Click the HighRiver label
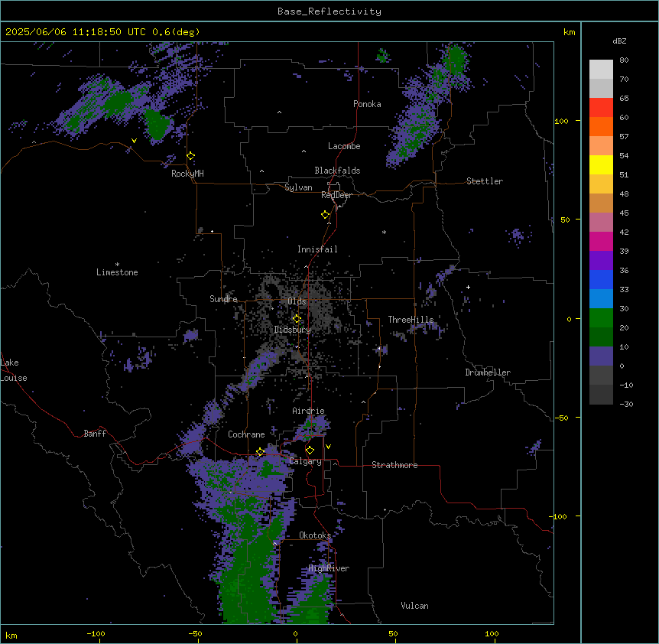659x644 pixels. [329, 568]
